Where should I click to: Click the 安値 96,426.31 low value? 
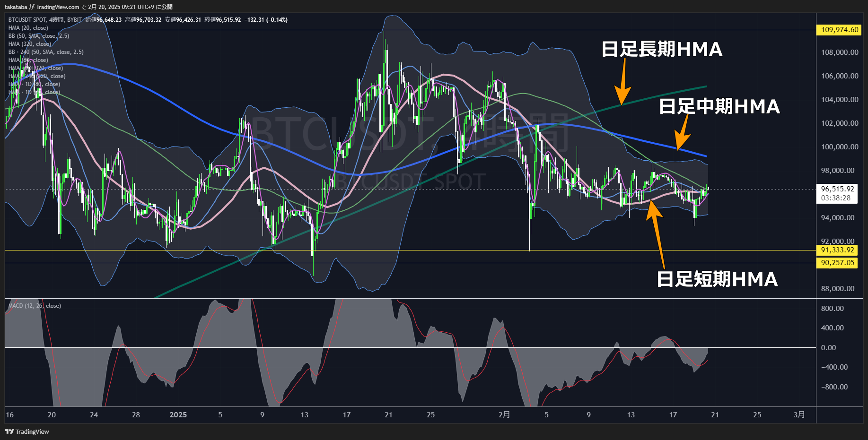click(183, 20)
